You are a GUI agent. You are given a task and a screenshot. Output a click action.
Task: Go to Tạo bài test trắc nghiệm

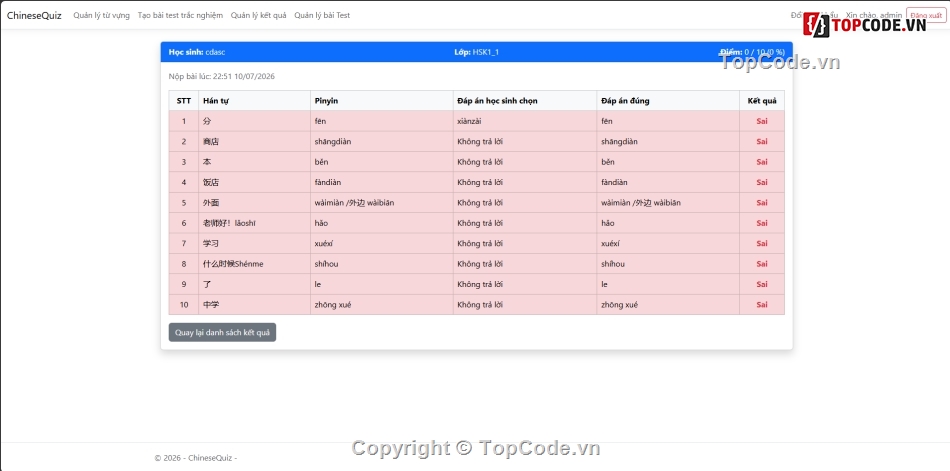coord(180,15)
